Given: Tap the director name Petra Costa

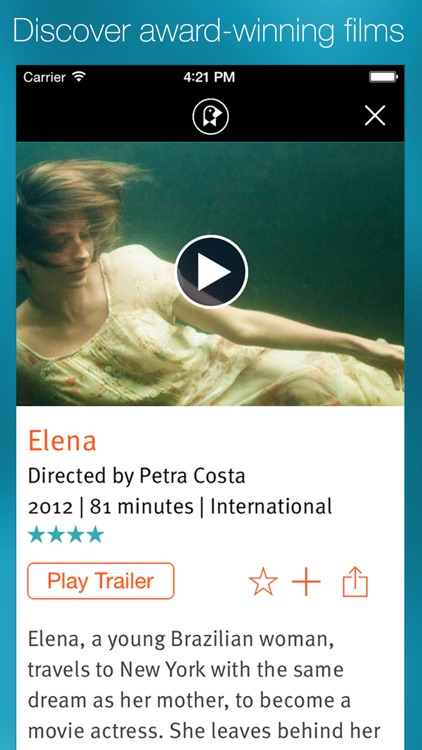Looking at the screenshot, I should (192, 476).
